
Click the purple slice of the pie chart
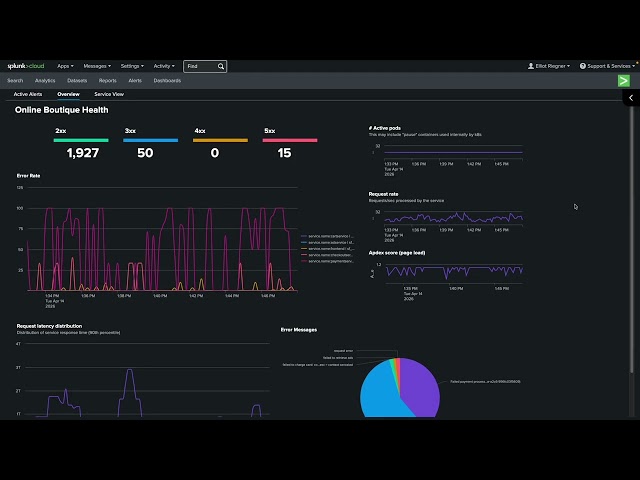click(x=422, y=388)
